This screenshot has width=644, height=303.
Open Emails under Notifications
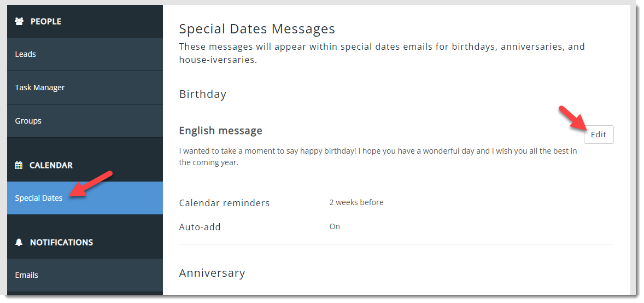(27, 275)
